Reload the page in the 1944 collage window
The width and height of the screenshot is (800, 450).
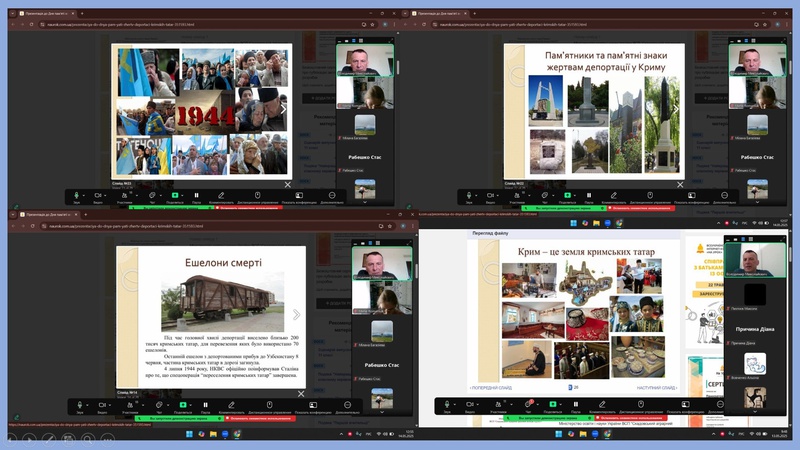(x=32, y=24)
